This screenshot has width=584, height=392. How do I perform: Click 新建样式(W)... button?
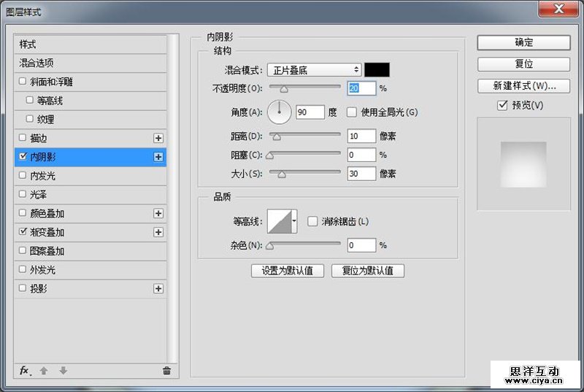coord(523,86)
